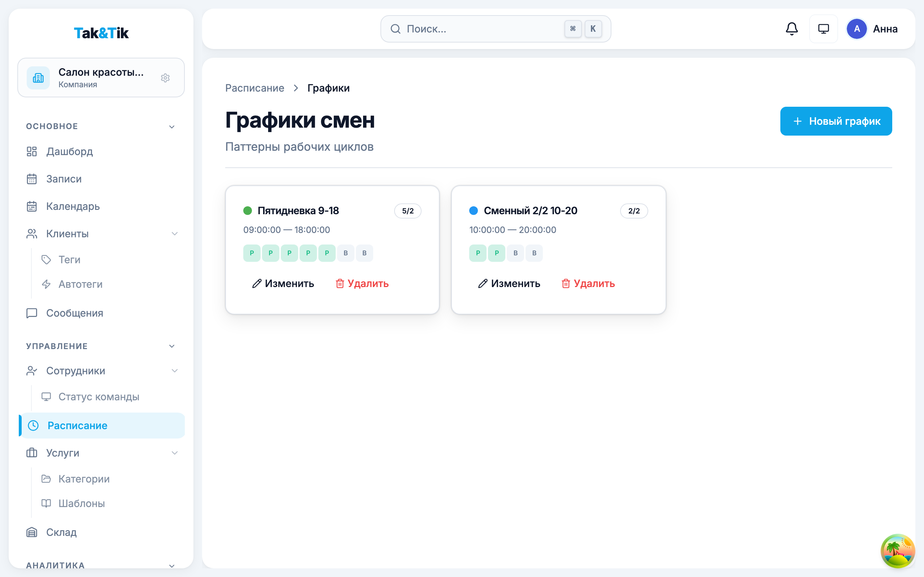This screenshot has height=577, width=924.
Task: Select the Записи calendar icon
Action: tap(32, 179)
